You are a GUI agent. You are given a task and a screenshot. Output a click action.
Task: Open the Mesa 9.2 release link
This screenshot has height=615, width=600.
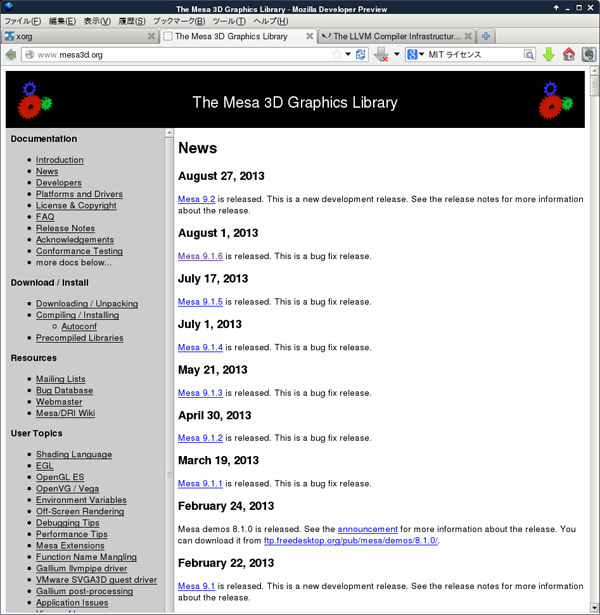196,199
